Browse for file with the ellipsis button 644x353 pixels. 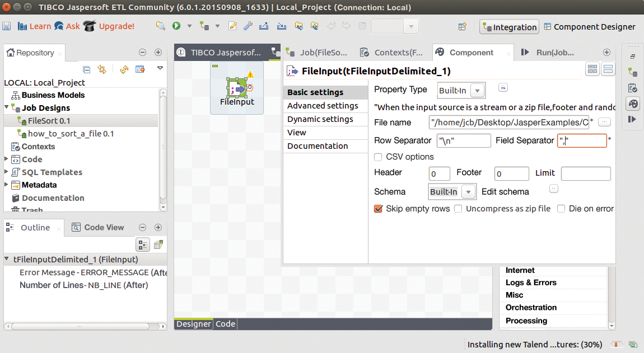pyautogui.click(x=605, y=122)
